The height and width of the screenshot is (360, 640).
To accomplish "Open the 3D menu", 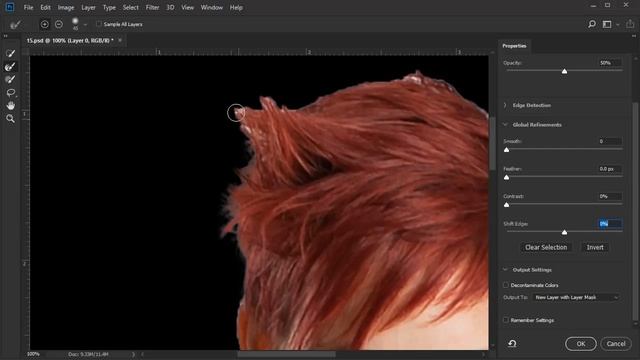I will click(170, 7).
